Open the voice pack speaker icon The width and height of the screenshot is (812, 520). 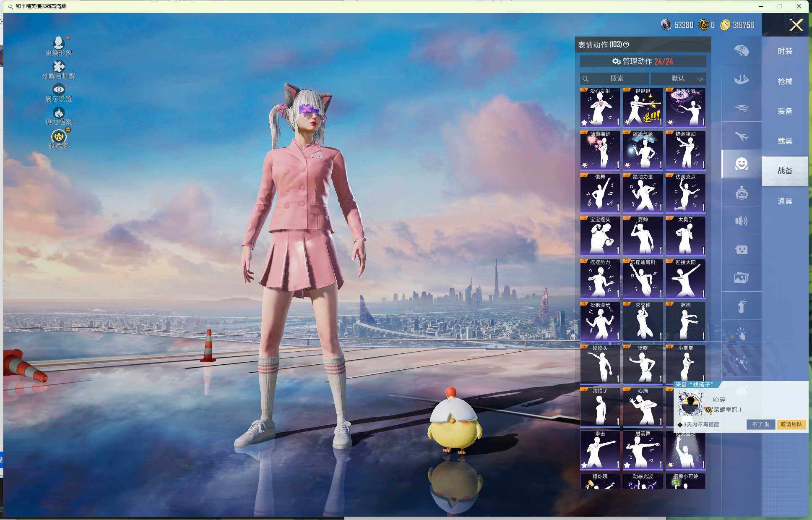click(741, 221)
